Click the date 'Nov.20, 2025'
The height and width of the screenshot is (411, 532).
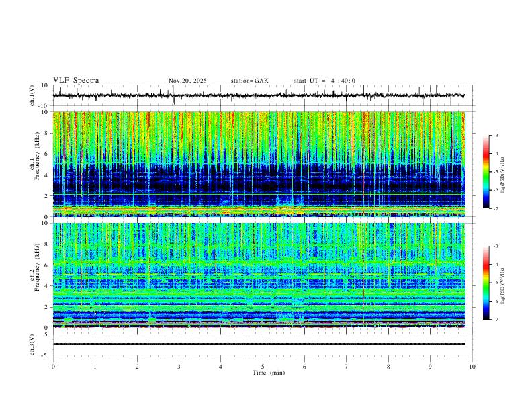click(187, 81)
